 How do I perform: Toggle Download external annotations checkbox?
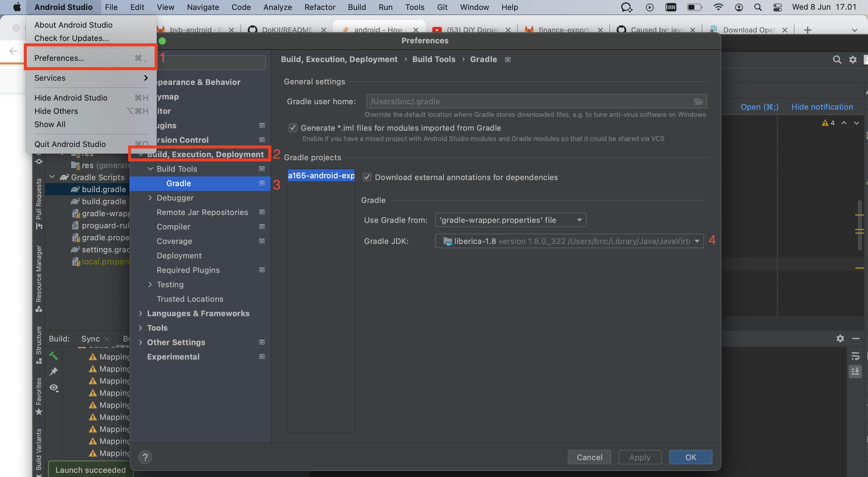[367, 177]
